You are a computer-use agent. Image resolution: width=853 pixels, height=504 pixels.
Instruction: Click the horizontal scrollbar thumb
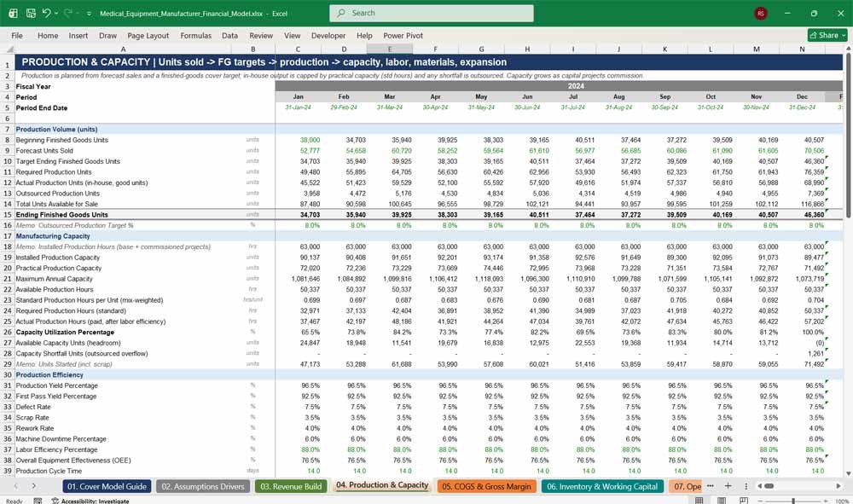point(769,486)
